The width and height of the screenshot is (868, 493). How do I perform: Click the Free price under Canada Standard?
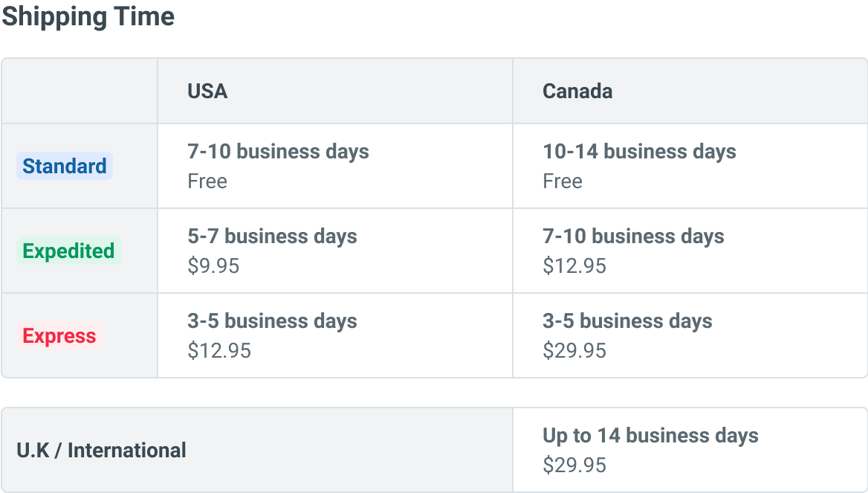563,181
